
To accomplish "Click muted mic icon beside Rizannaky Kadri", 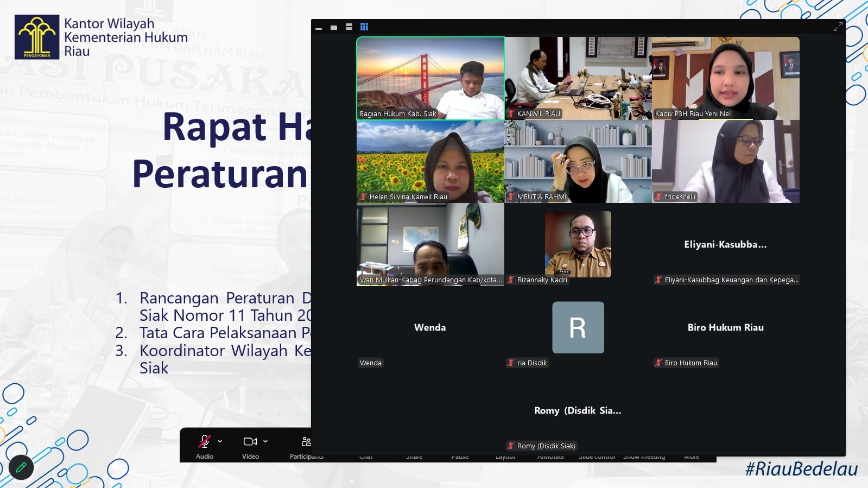I will pyautogui.click(x=511, y=280).
